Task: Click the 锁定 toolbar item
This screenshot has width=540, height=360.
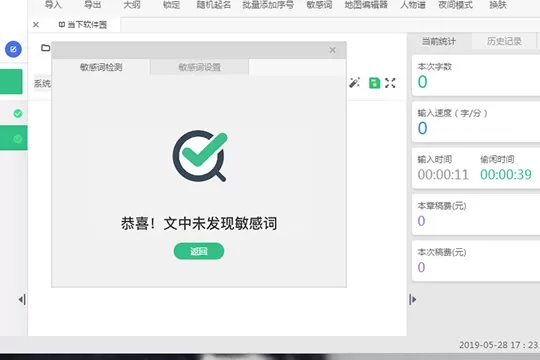Action: coord(171,5)
